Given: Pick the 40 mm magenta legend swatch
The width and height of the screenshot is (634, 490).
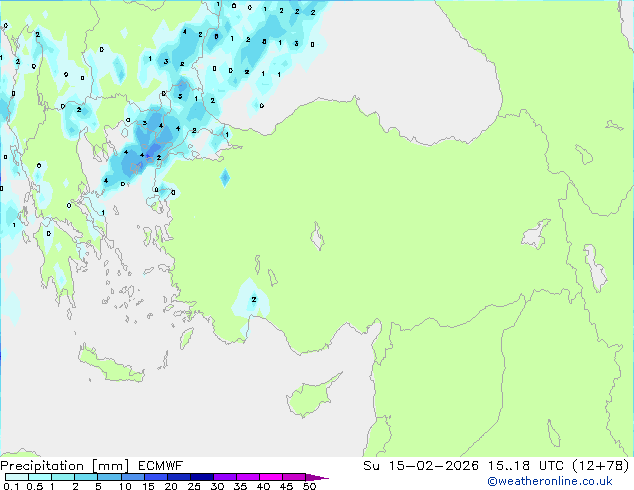Looking at the screenshot, I should (x=271, y=477).
